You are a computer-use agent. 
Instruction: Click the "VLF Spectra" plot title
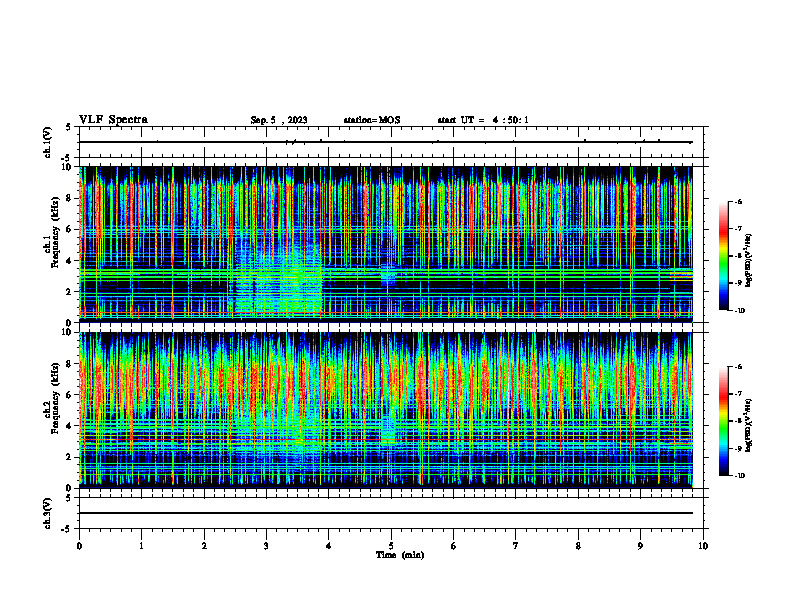(x=113, y=120)
